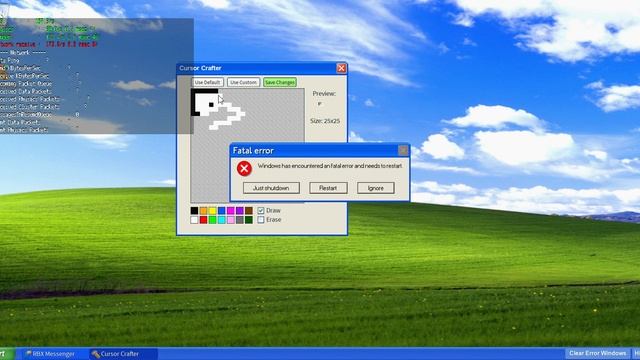Click the "Size: 25x25" label
640x360 pixels.
point(325,121)
